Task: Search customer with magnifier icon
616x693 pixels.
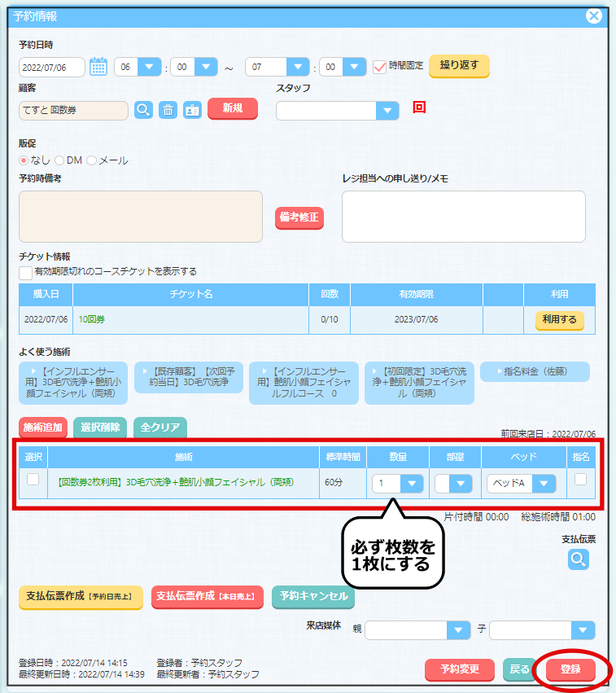Action: (143, 111)
